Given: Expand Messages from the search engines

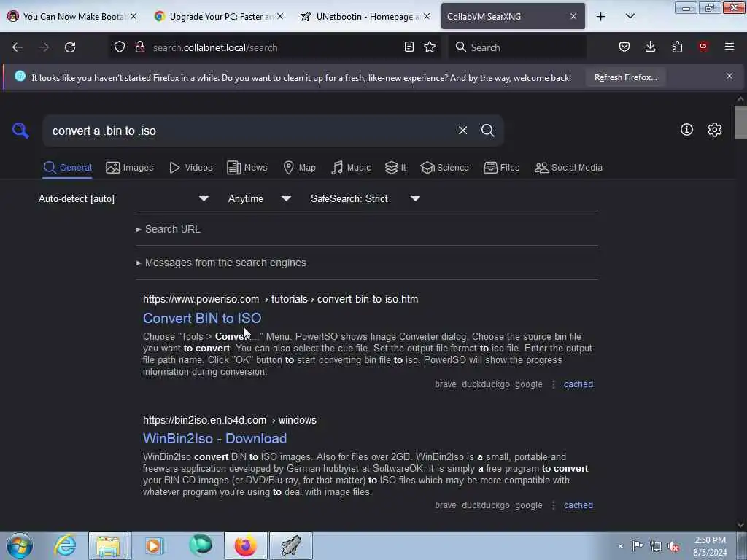Looking at the screenshot, I should [222, 262].
